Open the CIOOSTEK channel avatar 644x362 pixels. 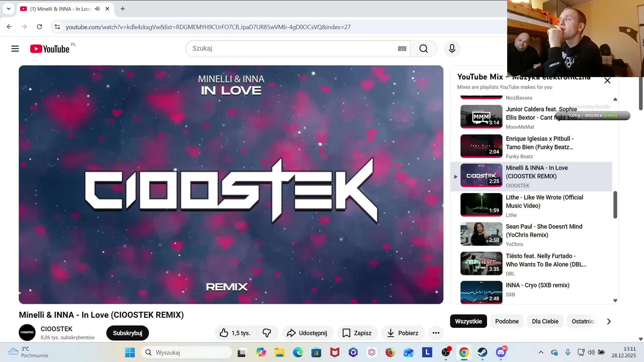click(27, 333)
